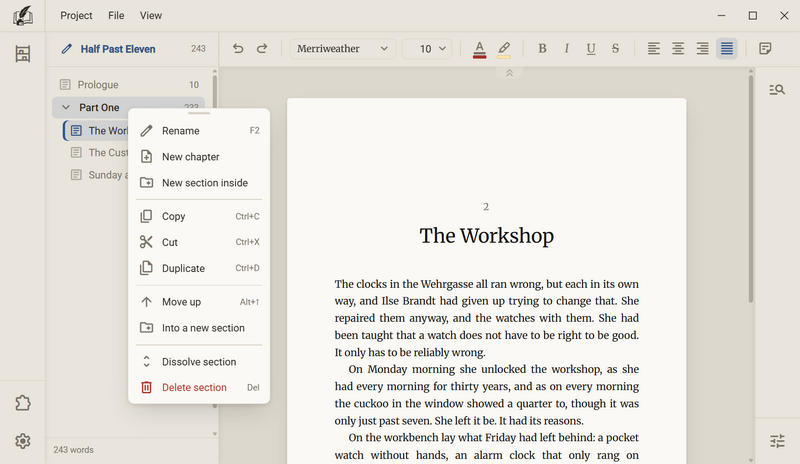Choose Duplicate from the context menu
Screen dimensions: 800x464
click(199, 268)
